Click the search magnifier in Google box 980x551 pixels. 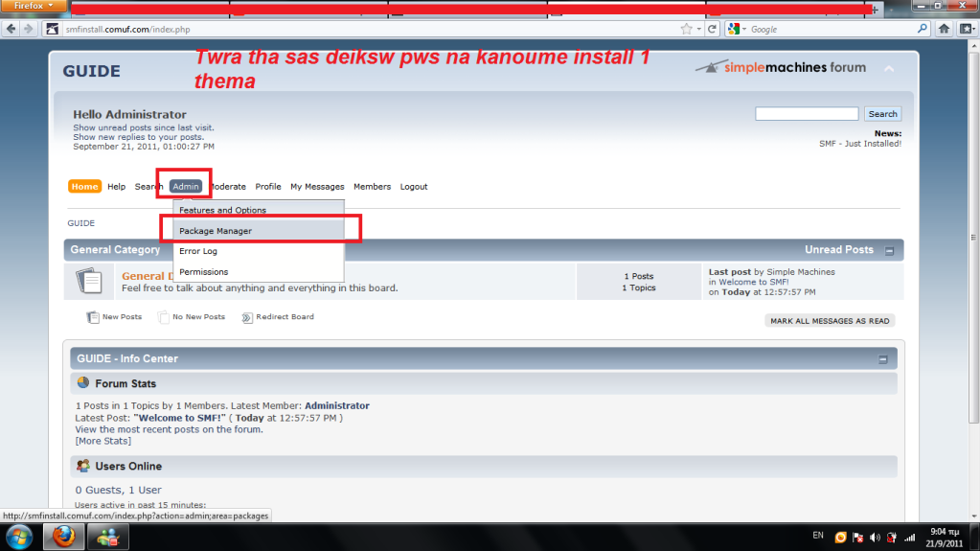click(x=920, y=29)
